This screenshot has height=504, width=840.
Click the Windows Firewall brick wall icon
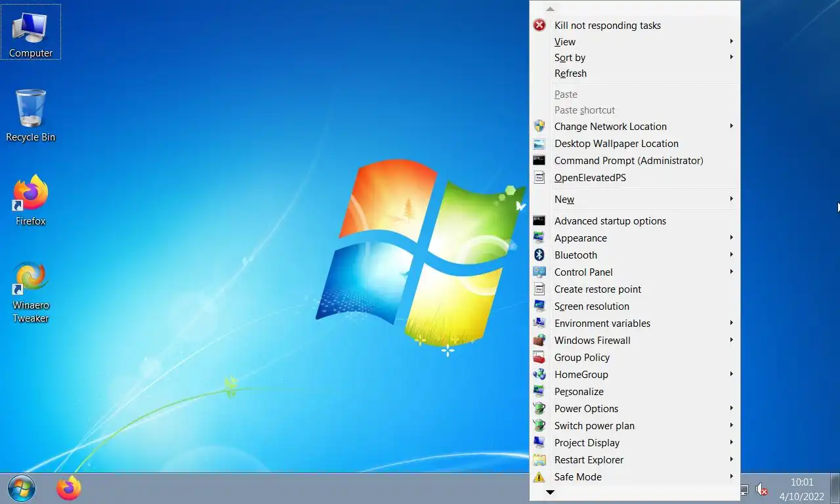pos(539,340)
